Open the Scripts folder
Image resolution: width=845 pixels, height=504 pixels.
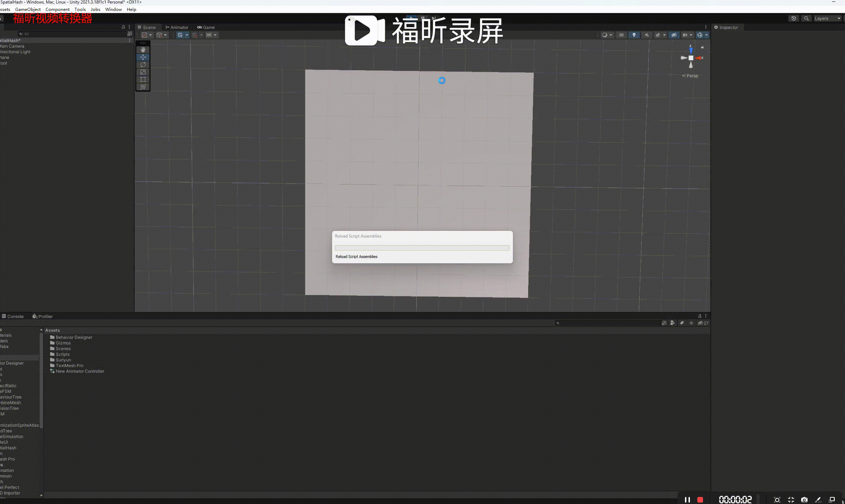(63, 354)
